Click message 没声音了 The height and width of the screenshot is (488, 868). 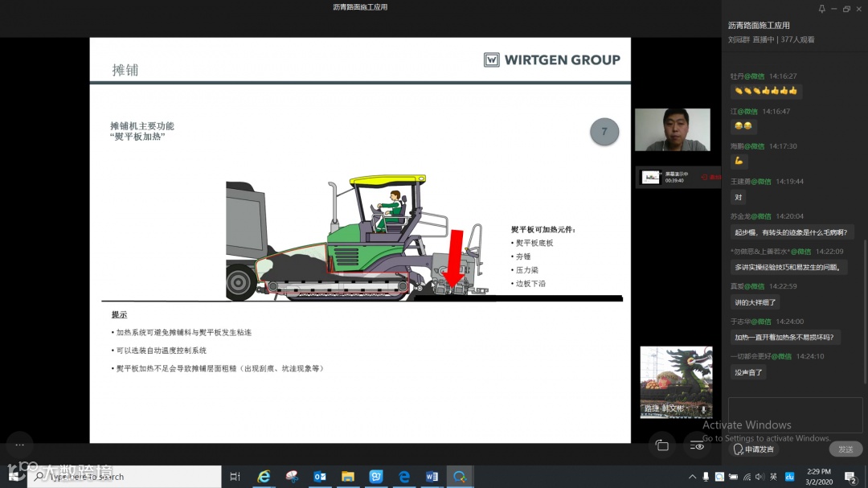click(x=748, y=373)
